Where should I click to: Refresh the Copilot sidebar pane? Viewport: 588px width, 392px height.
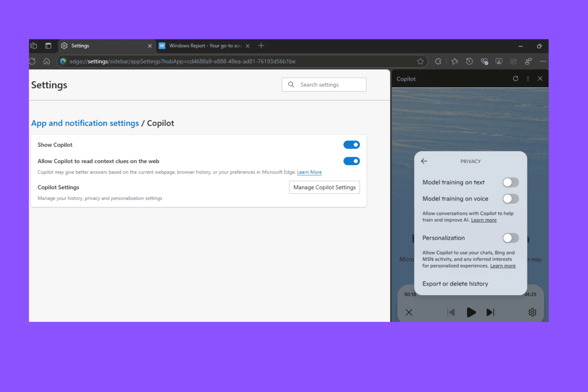pyautogui.click(x=516, y=78)
